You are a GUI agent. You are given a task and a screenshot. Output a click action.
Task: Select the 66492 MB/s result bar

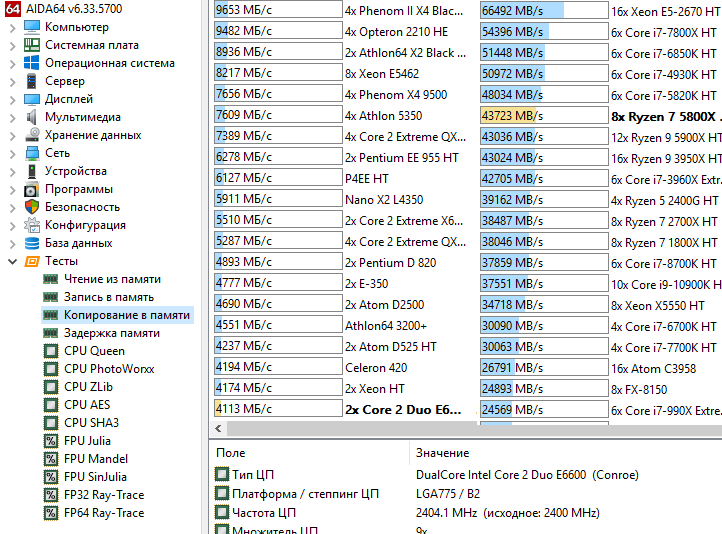point(544,10)
